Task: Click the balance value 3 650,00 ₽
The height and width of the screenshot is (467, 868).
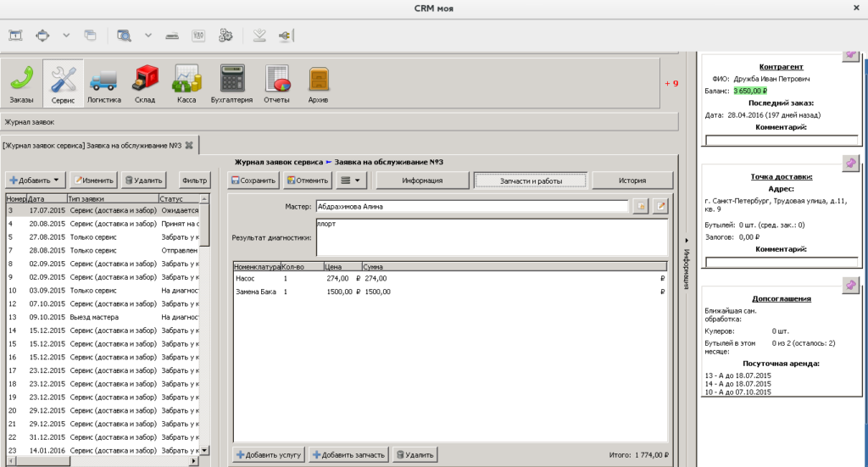Action: (x=750, y=91)
